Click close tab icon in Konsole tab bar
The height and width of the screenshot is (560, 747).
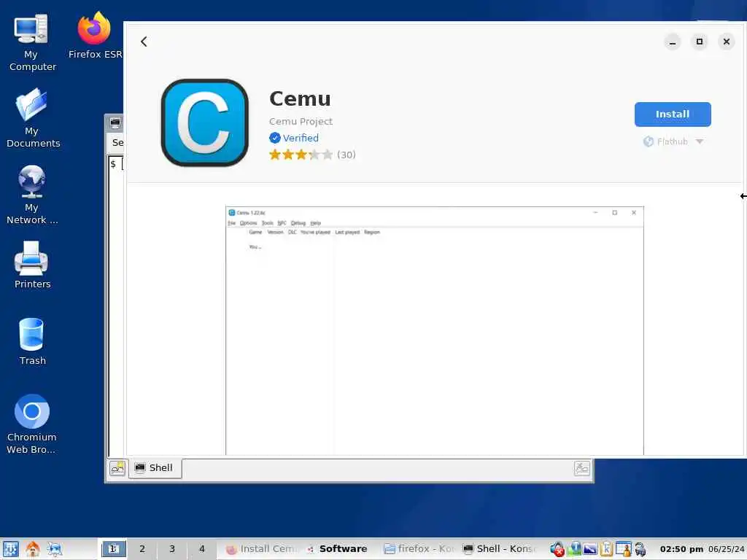click(x=581, y=468)
